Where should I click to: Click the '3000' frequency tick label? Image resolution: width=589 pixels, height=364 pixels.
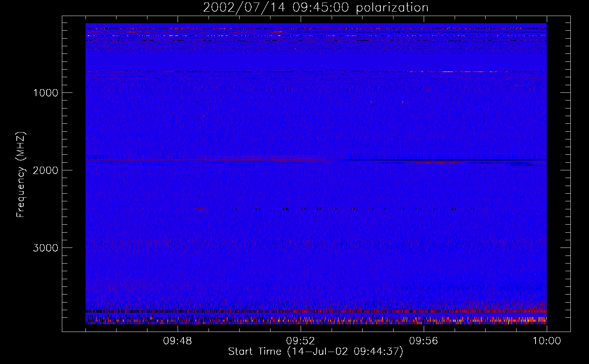(x=46, y=248)
